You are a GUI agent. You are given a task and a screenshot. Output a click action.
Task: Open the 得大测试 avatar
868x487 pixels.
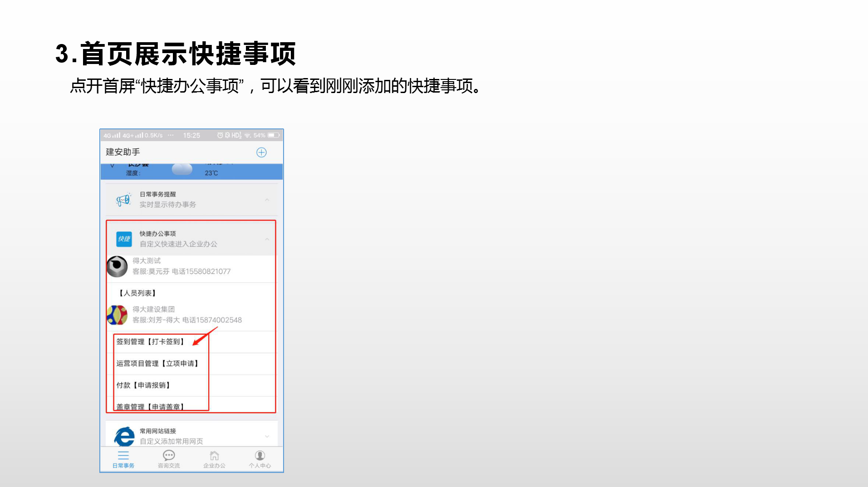coord(117,266)
